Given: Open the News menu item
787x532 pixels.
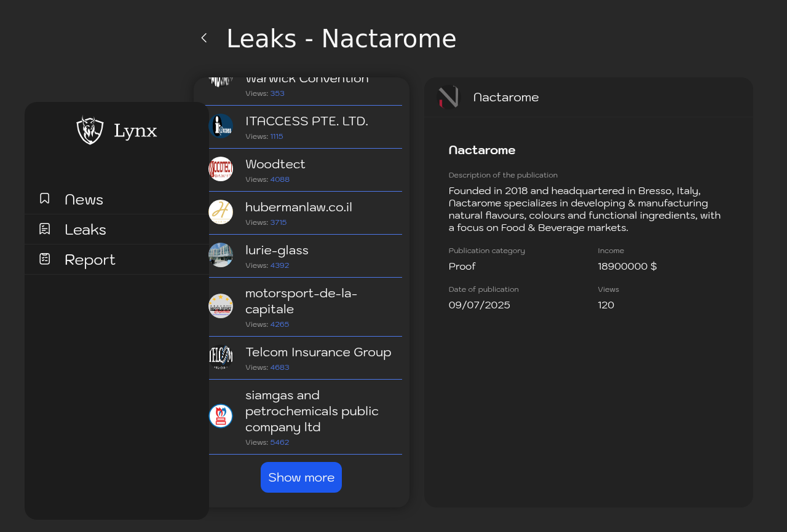Looking at the screenshot, I should tap(117, 199).
